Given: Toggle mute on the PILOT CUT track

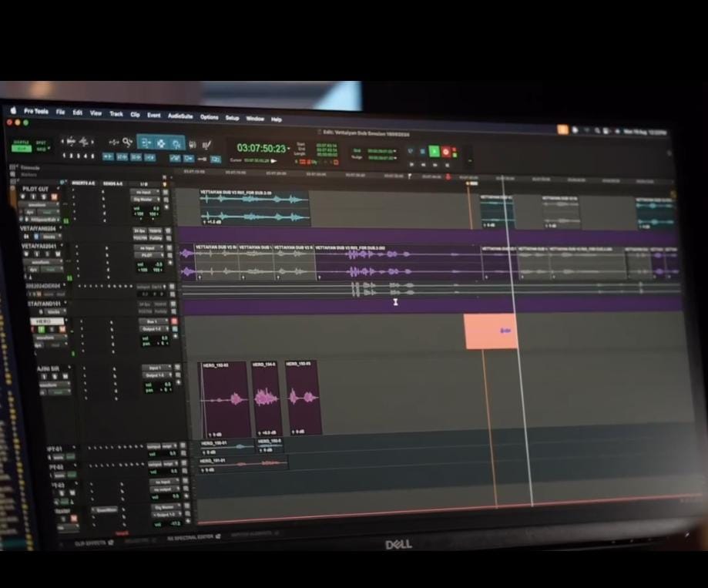Looking at the screenshot, I should point(54,197).
